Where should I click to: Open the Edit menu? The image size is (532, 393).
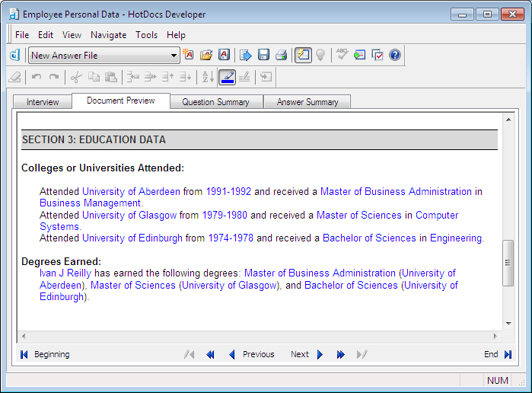[x=46, y=35]
